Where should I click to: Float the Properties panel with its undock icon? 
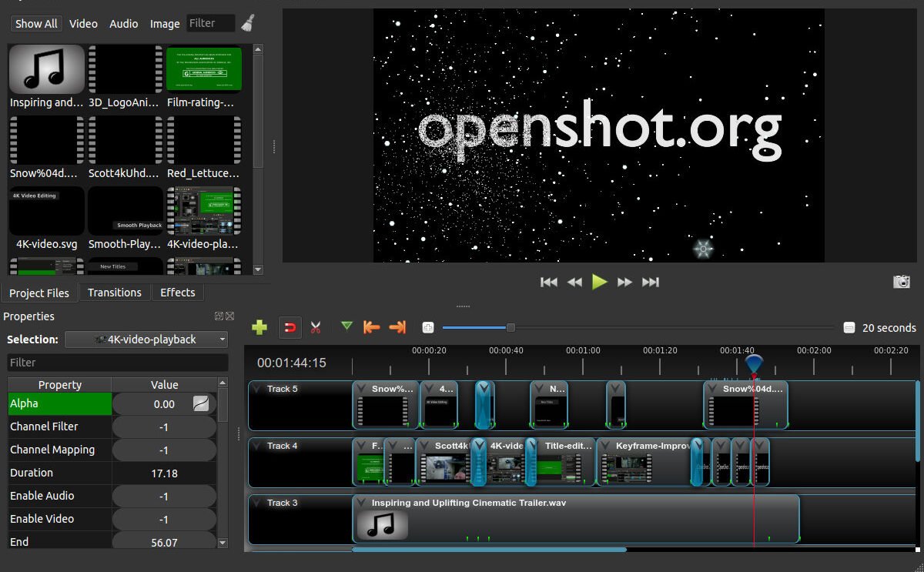(x=219, y=316)
